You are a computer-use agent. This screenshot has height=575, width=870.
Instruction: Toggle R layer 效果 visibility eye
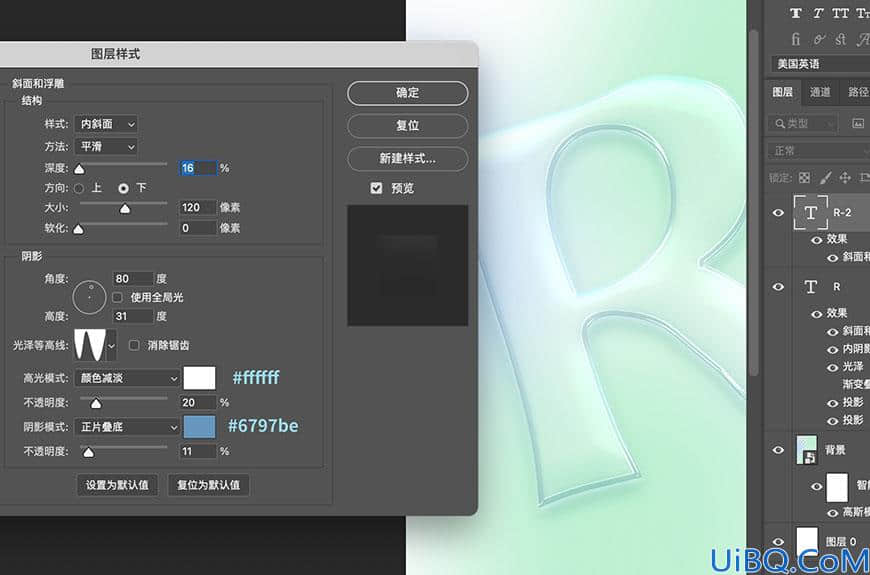coord(816,314)
